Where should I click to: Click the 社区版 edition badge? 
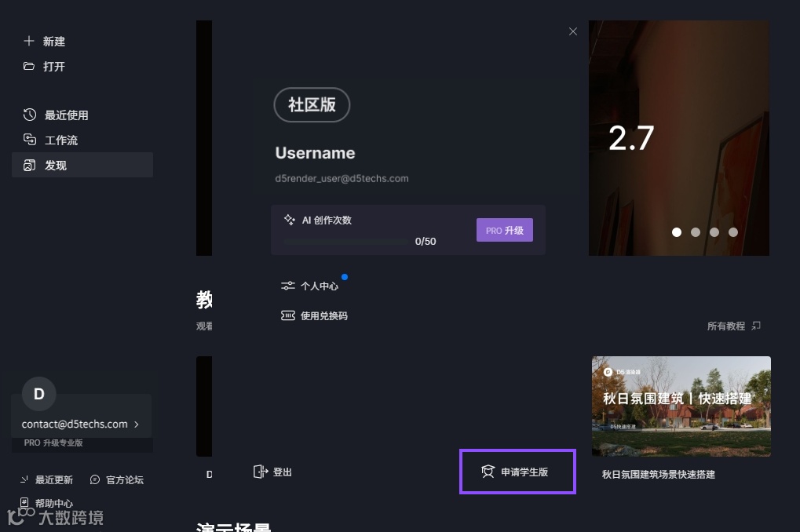(312, 105)
